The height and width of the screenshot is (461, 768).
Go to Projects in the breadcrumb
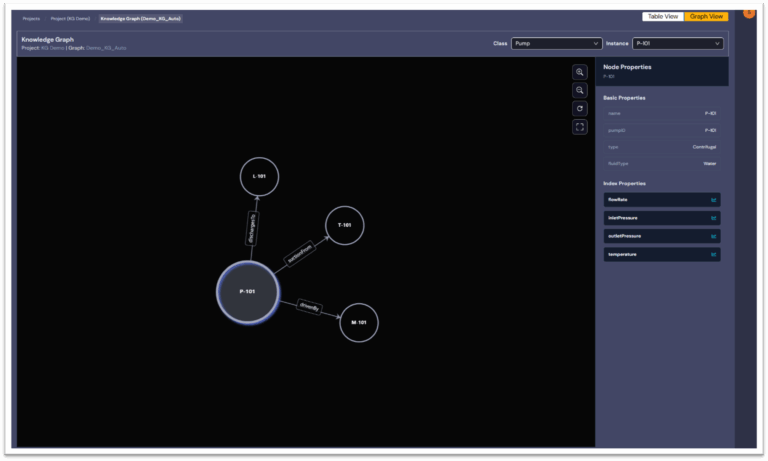coord(32,18)
